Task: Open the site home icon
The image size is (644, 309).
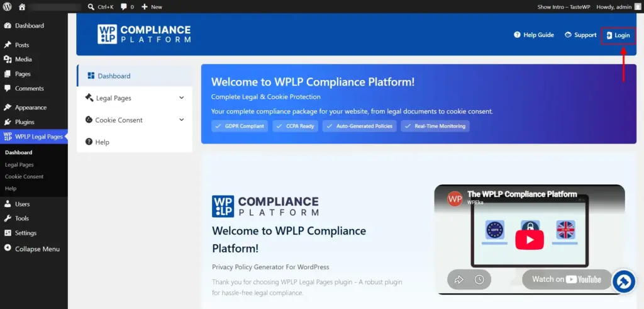Action: coord(22,6)
